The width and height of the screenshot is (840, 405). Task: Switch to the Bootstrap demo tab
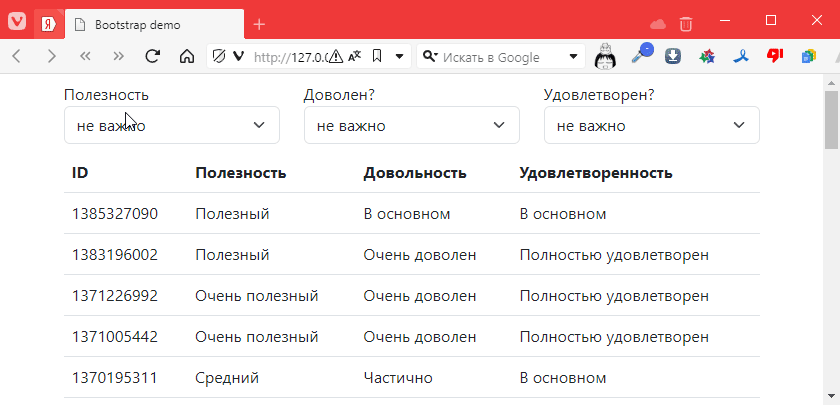[x=155, y=24]
